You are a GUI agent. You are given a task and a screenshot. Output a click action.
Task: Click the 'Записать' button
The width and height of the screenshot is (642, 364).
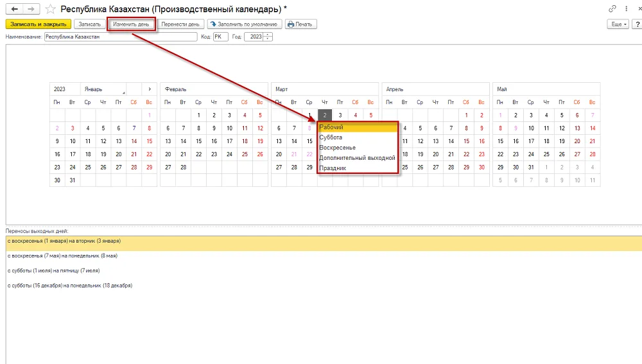coord(89,24)
